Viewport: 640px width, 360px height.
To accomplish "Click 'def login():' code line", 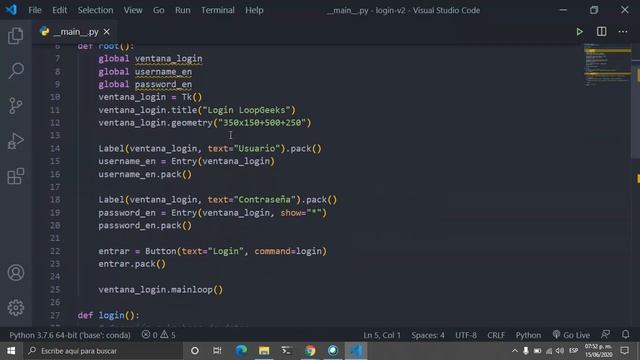I will click(x=108, y=315).
